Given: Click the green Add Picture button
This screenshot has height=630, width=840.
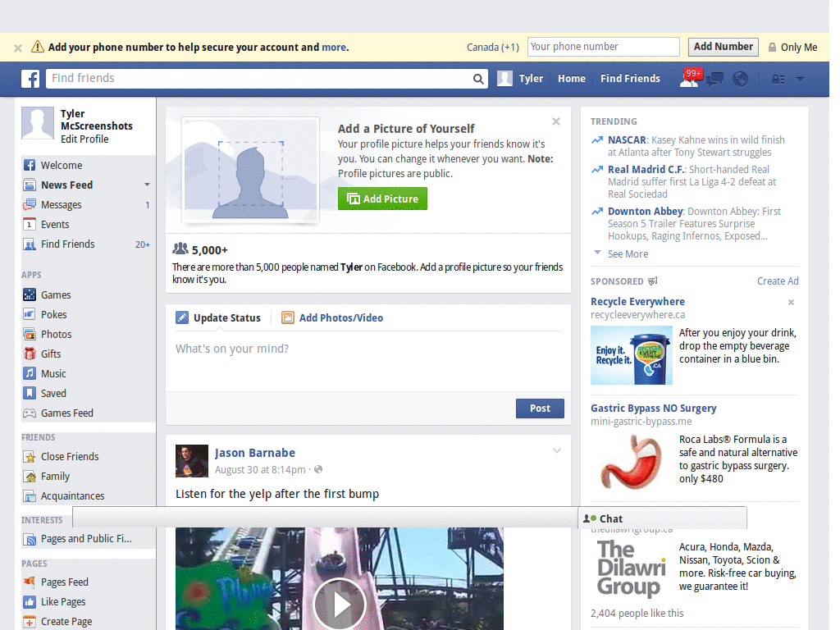Looking at the screenshot, I should coord(382,199).
